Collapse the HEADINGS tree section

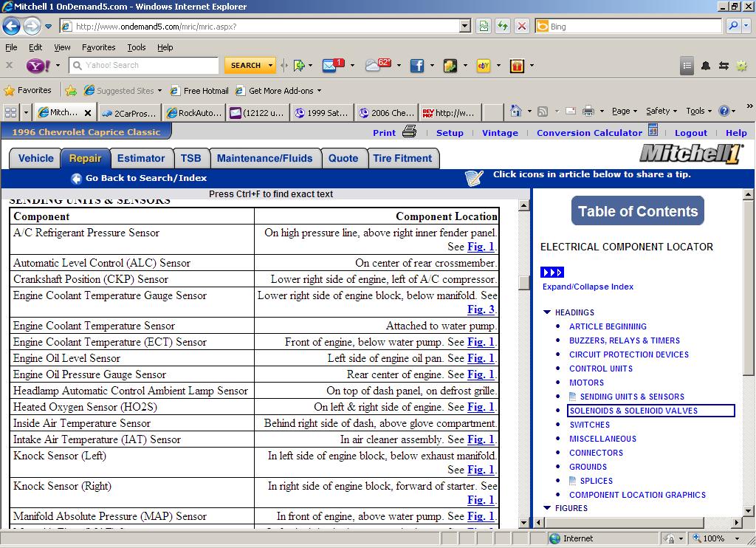[547, 312]
